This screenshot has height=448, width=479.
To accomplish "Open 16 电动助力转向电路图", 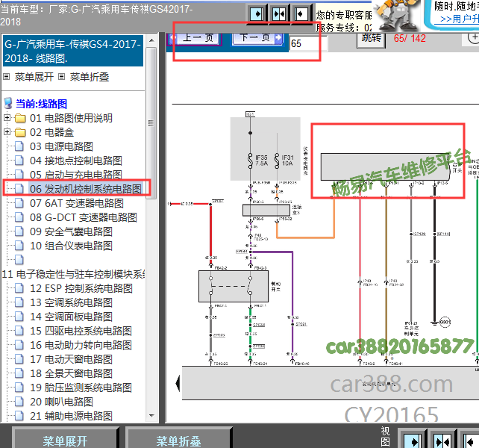I will 81,345.
